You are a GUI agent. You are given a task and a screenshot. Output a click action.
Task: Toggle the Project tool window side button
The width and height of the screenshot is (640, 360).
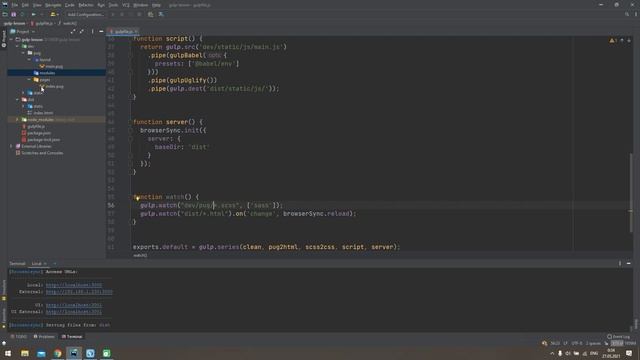tap(4, 39)
